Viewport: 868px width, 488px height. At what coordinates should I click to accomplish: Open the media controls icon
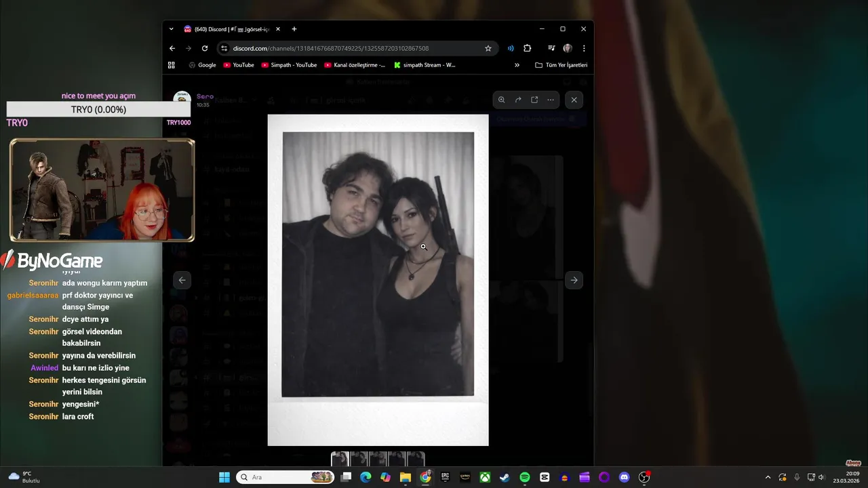tap(551, 48)
